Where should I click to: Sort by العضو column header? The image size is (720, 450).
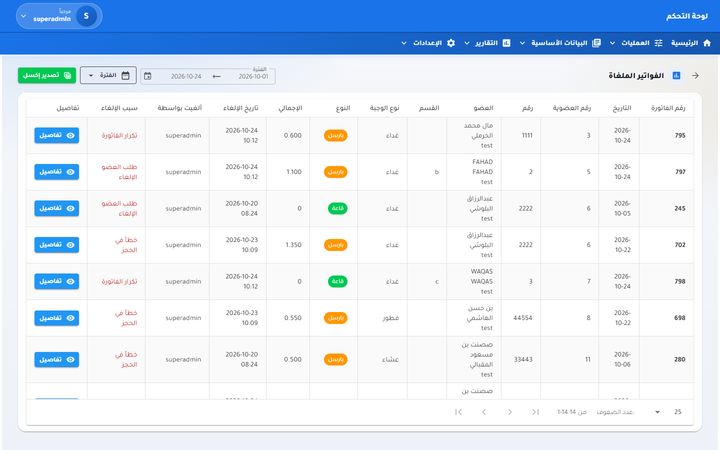[484, 108]
